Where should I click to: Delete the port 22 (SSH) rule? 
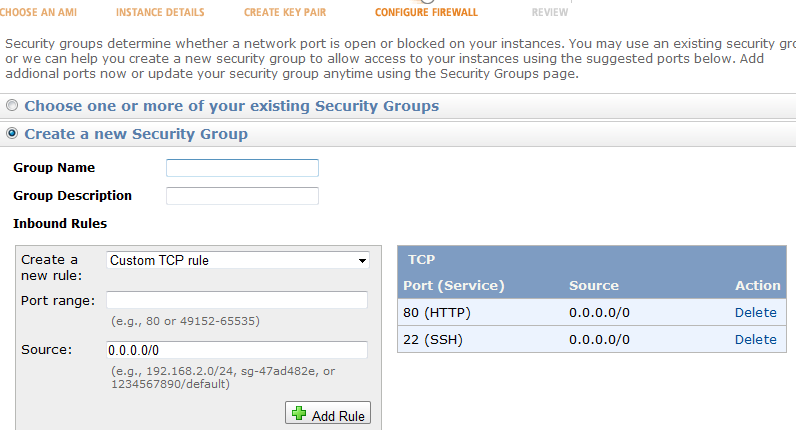[755, 339]
